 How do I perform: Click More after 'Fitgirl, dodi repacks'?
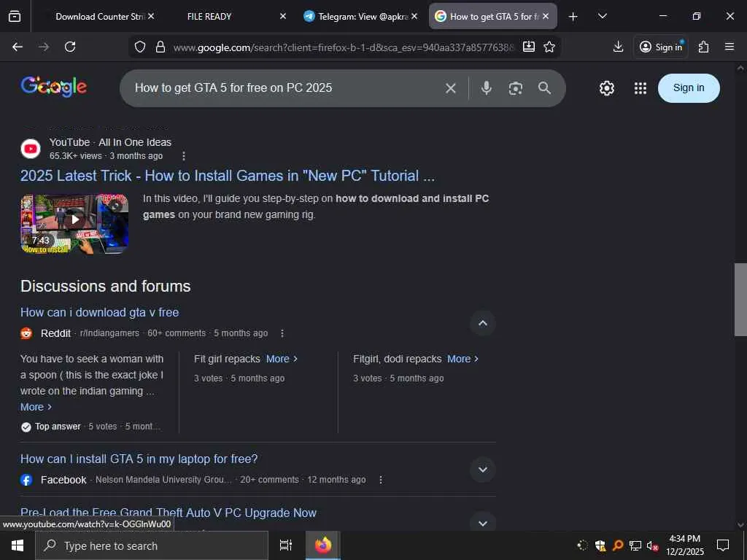point(462,359)
